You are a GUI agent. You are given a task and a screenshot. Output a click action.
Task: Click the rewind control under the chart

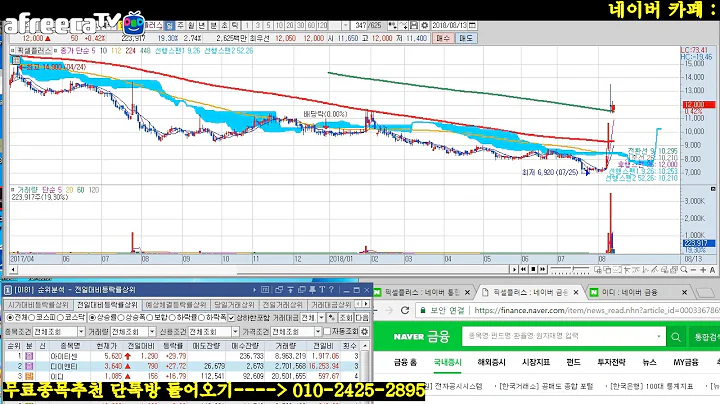coord(523,269)
